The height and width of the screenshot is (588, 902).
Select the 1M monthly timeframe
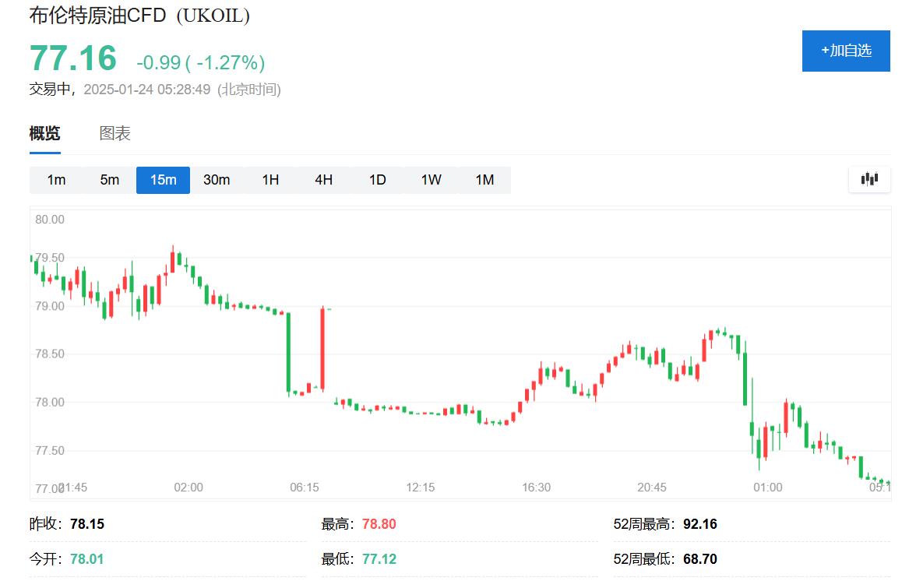click(484, 180)
